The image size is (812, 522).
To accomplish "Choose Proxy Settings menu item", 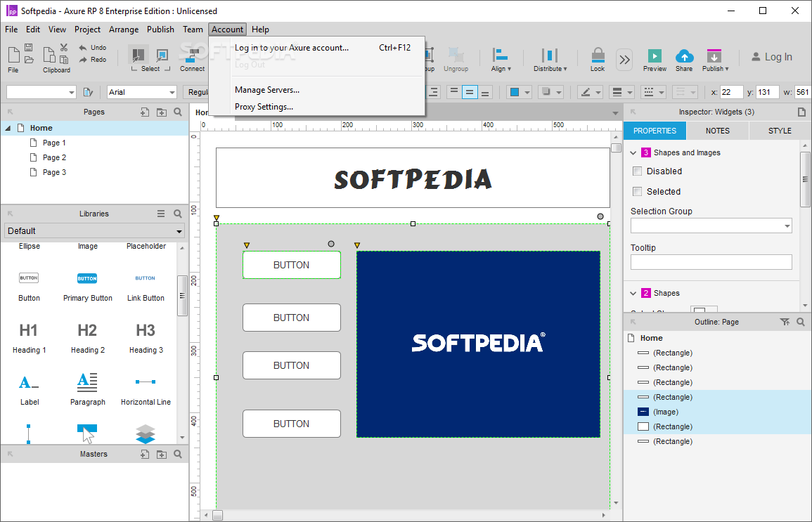I will coord(318,107).
